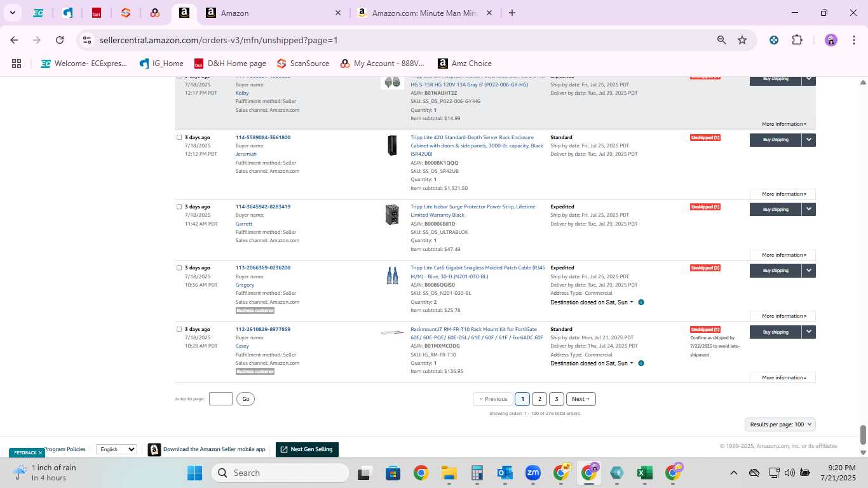Open the Chrome profile avatar
The image size is (868, 488).
[x=831, y=40]
